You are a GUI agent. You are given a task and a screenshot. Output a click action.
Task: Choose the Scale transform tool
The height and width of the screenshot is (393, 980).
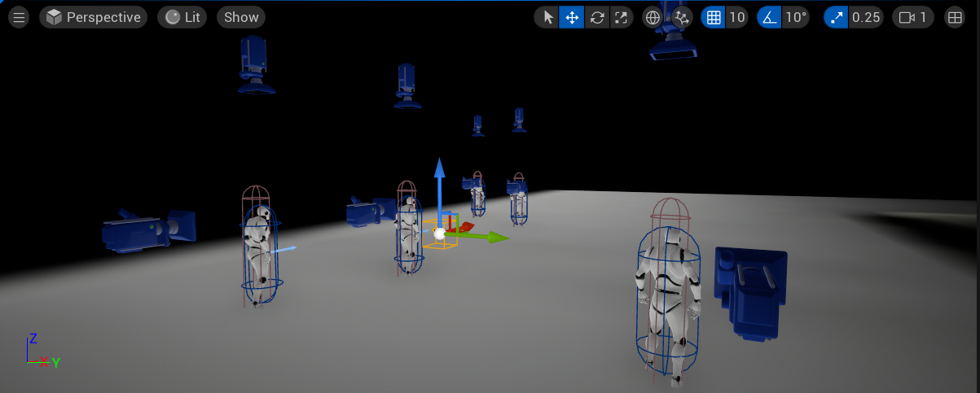(621, 17)
